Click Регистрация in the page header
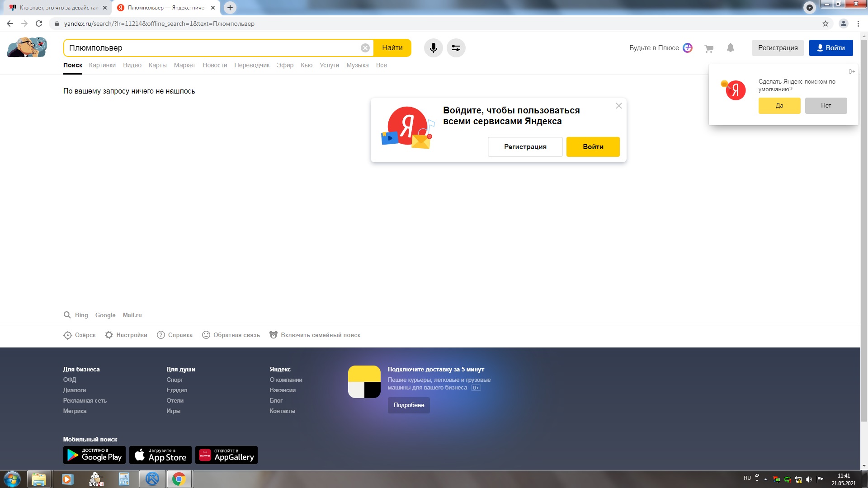 778,48
